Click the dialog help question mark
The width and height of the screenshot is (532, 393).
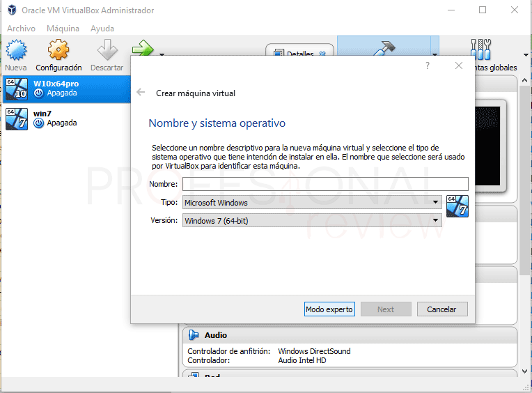coord(428,65)
